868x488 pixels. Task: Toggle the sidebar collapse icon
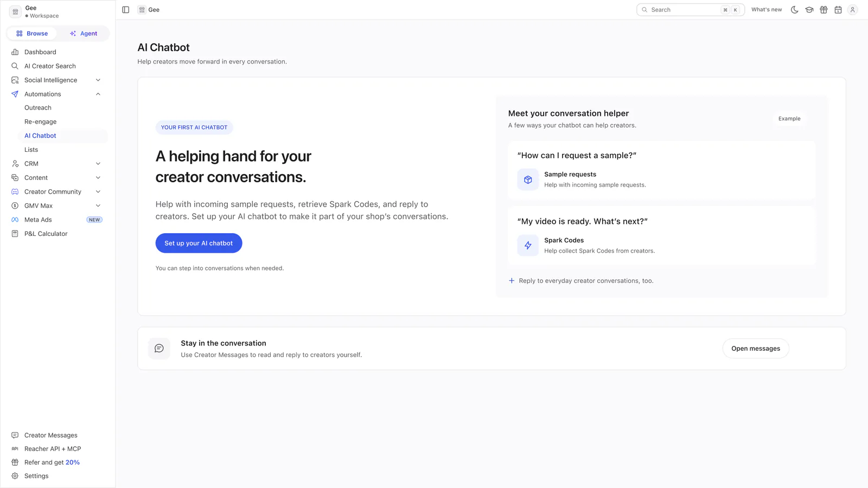(125, 10)
